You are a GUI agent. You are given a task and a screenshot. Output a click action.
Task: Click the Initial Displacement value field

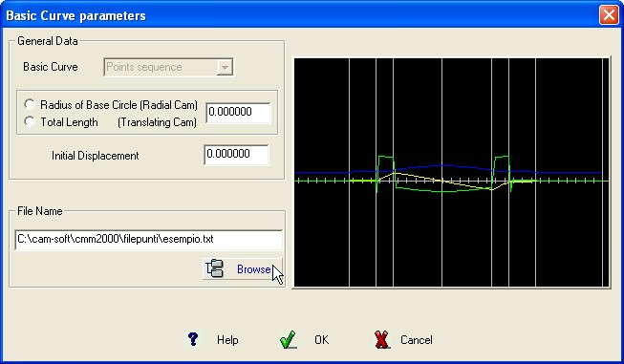pyautogui.click(x=236, y=155)
